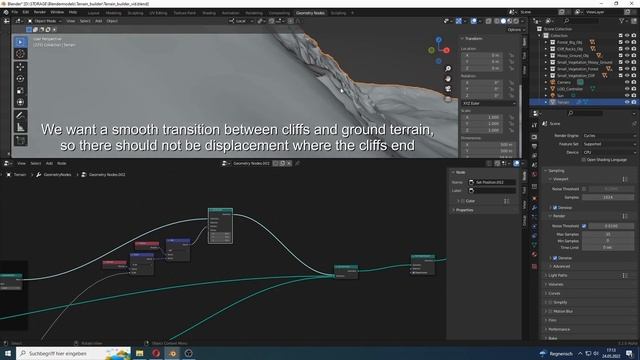This screenshot has height=360, width=640.
Task: Click the outliner filter funnel icon
Action: [x=622, y=21]
